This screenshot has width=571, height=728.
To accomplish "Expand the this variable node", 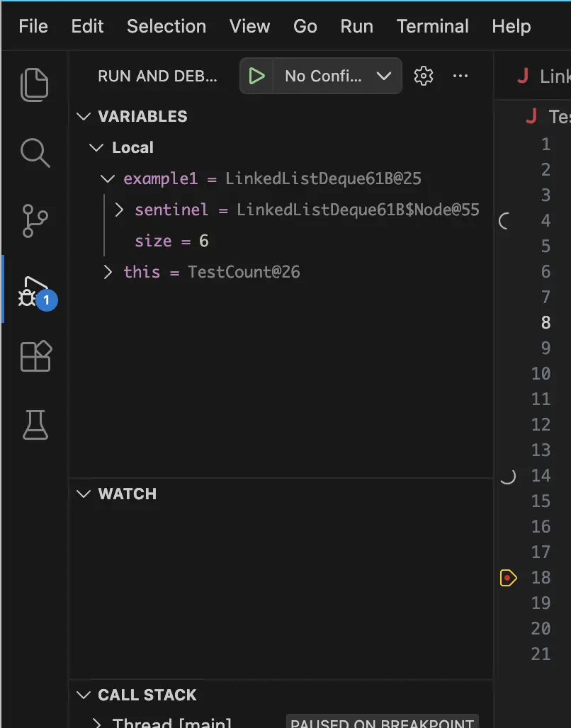I will pyautogui.click(x=108, y=272).
